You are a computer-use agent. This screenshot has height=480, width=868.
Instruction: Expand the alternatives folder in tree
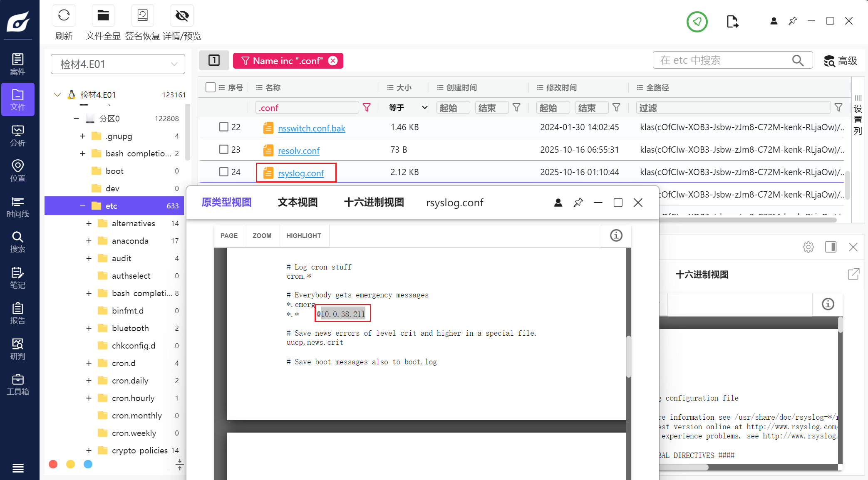pos(89,223)
